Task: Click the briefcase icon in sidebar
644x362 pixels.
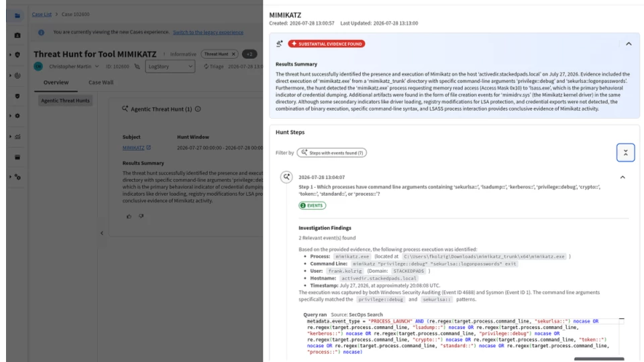Action: [x=17, y=36]
